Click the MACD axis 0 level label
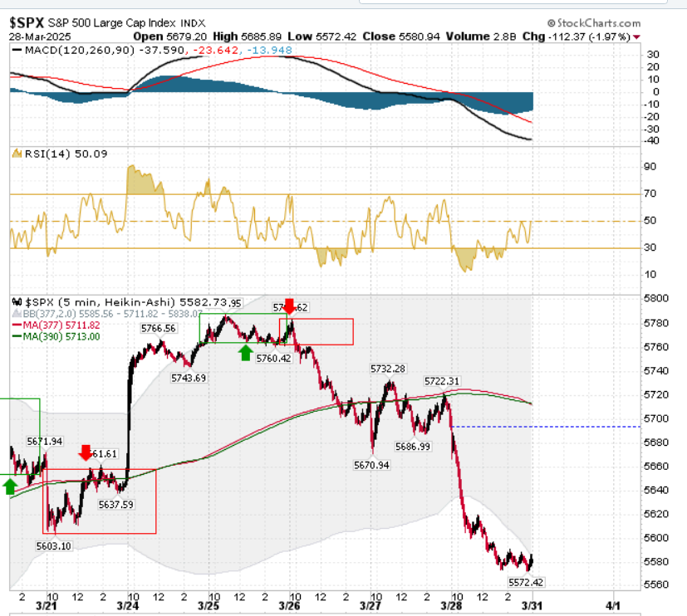Viewport: 687px width, 616px height. (655, 92)
